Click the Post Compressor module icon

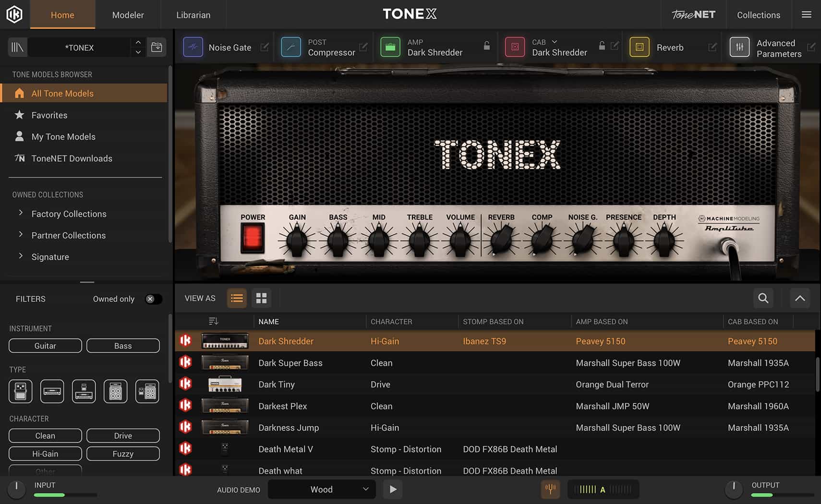pos(291,47)
